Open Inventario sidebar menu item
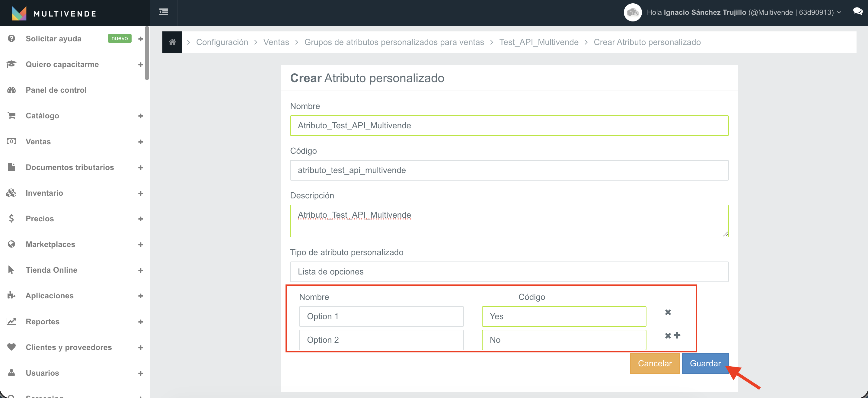868x398 pixels. pos(44,193)
